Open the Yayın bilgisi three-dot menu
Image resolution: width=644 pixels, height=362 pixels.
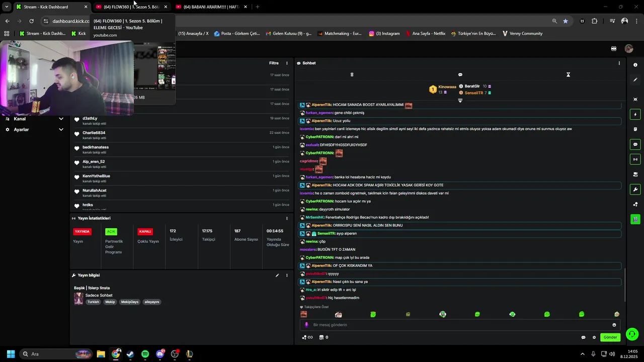click(287, 275)
